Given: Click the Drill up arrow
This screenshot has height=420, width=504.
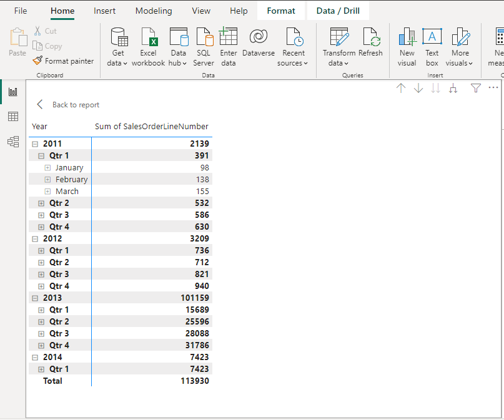Looking at the screenshot, I should 401,88.
